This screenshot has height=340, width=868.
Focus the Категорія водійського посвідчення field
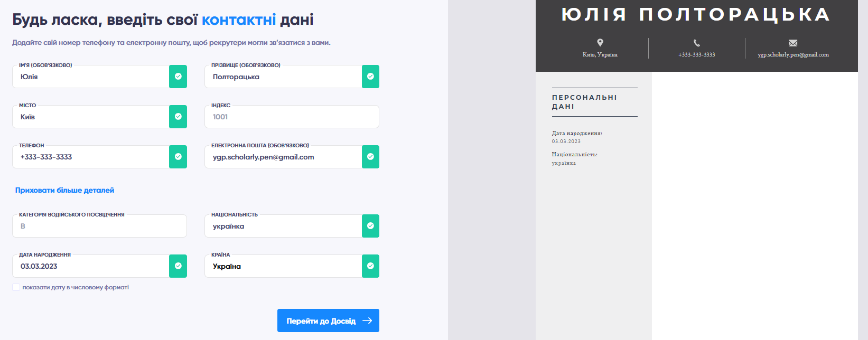99,226
